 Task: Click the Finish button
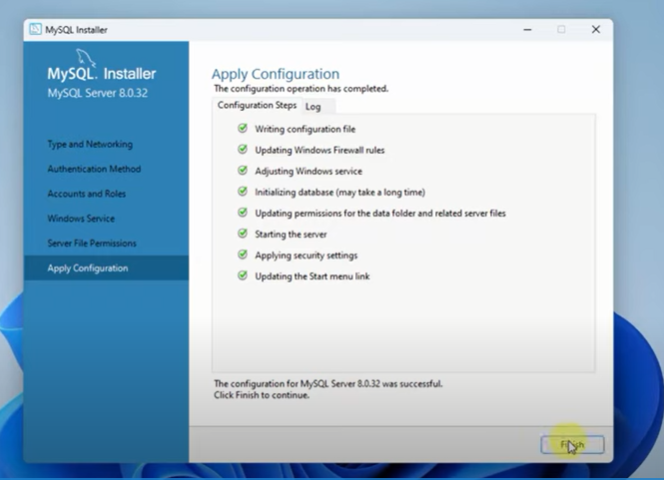[x=572, y=445]
